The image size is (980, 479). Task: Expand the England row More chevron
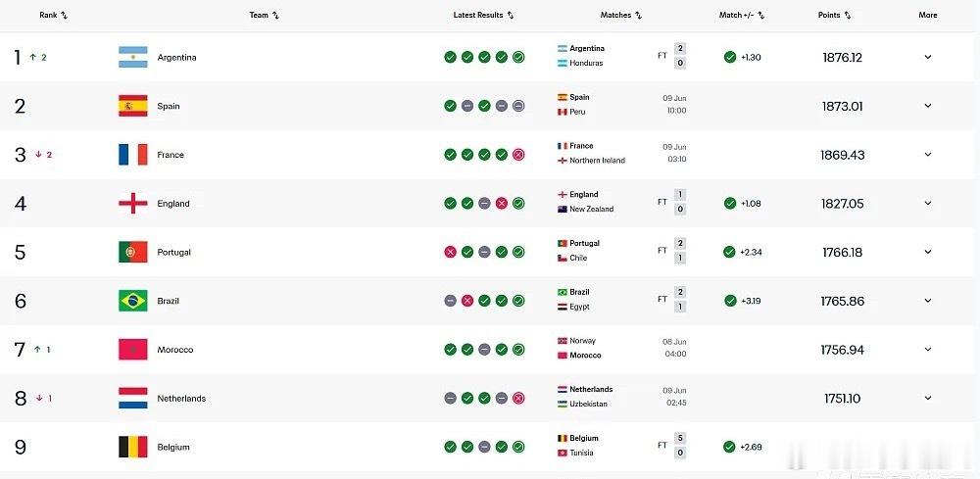[x=927, y=203]
